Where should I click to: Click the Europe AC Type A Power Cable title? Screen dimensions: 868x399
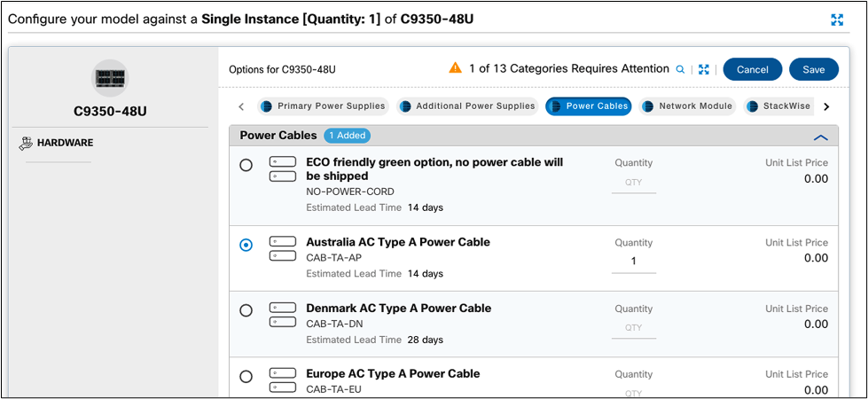(x=393, y=373)
